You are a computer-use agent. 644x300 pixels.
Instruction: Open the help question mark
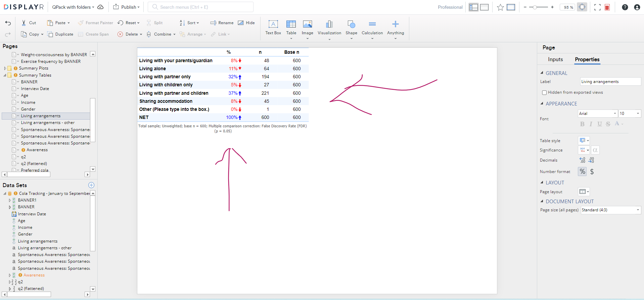[x=625, y=7]
